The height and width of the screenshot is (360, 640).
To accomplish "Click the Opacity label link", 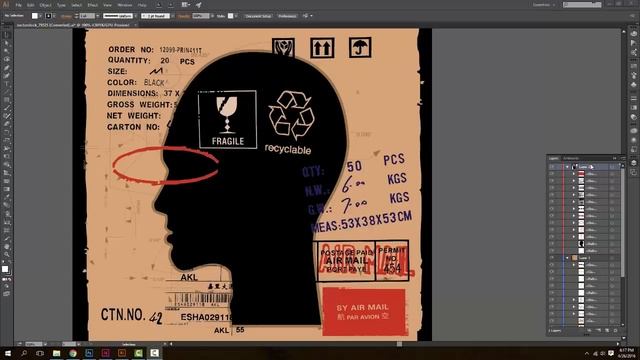I will point(184,16).
